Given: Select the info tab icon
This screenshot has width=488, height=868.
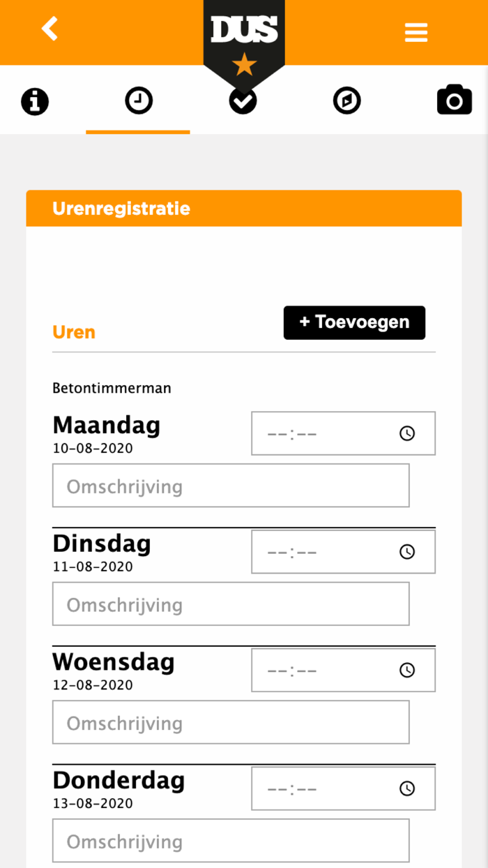Looking at the screenshot, I should (34, 100).
